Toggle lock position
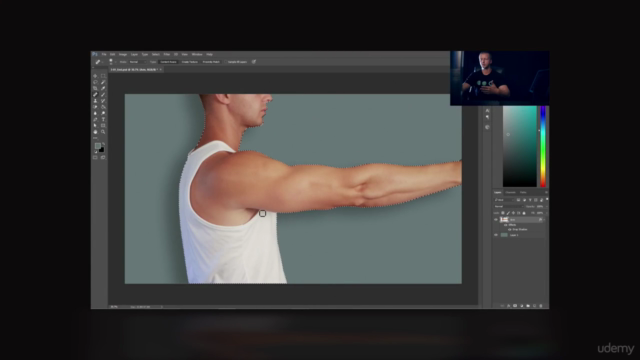Screen dimensions: 640x360 pos(513,213)
